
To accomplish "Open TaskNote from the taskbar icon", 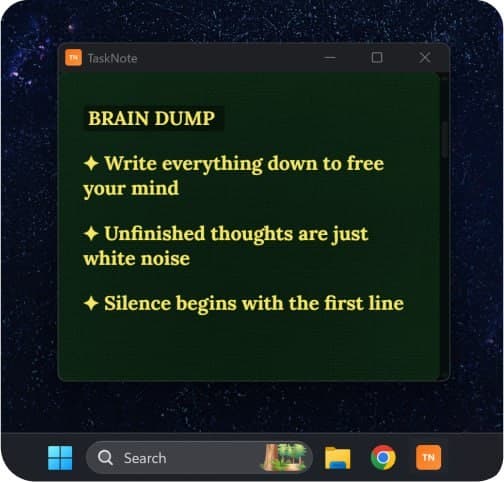I will pos(428,457).
